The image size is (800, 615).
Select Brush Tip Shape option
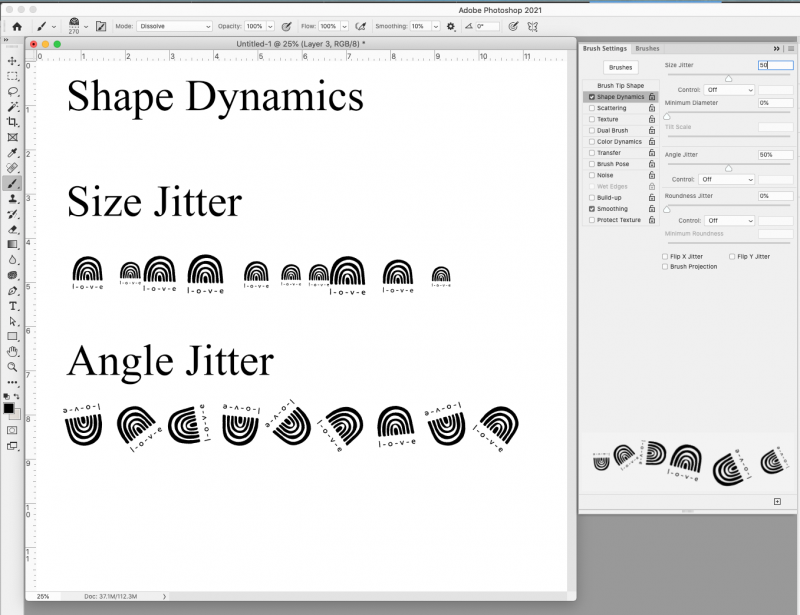tap(620, 86)
